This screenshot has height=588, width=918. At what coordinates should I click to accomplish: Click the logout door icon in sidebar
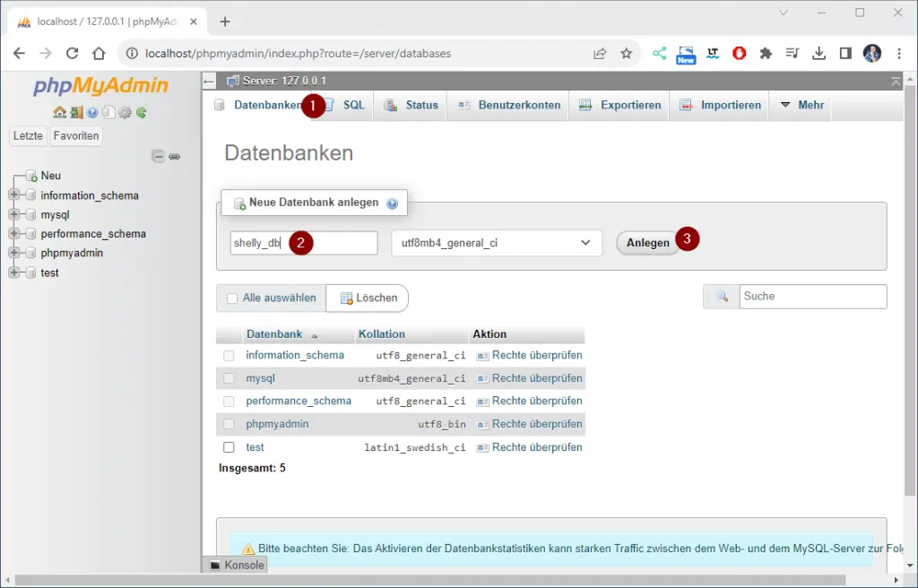[x=76, y=113]
